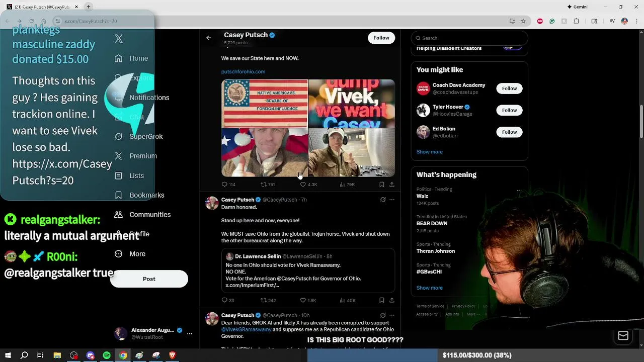Open Grok explain on the 7h post

pos(383,200)
